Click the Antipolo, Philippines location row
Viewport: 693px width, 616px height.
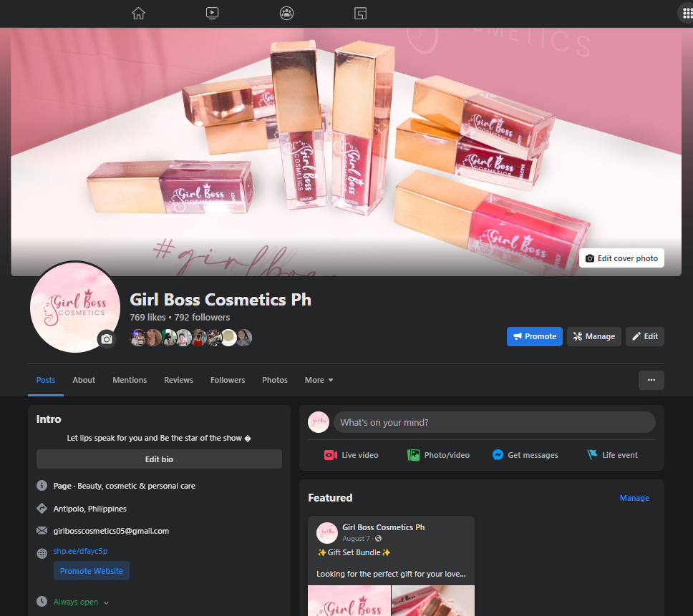point(89,509)
